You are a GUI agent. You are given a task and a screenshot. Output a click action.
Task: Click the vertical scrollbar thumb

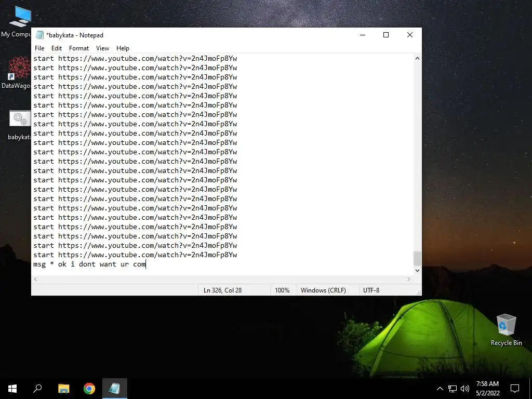click(x=417, y=258)
